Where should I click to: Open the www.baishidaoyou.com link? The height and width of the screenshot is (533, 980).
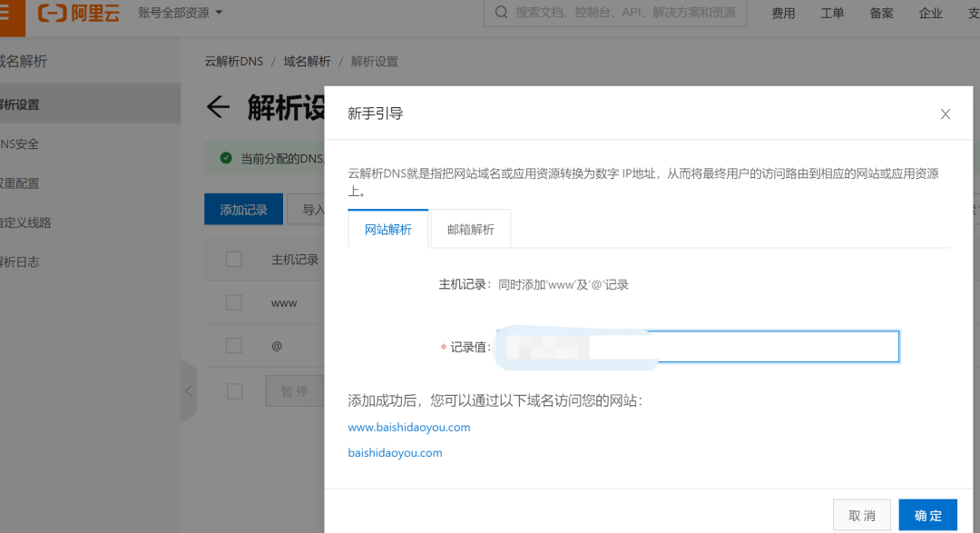click(x=408, y=427)
